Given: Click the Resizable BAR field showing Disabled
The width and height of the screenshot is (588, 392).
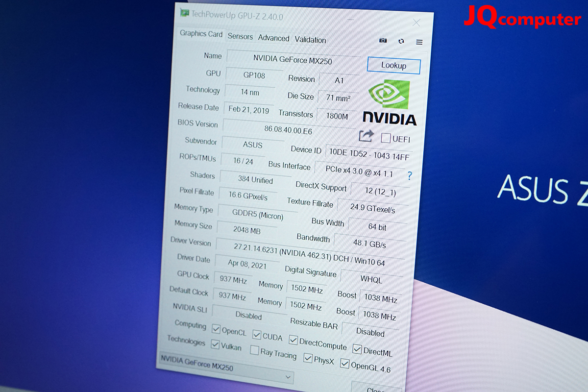Looking at the screenshot, I should click(370, 332).
